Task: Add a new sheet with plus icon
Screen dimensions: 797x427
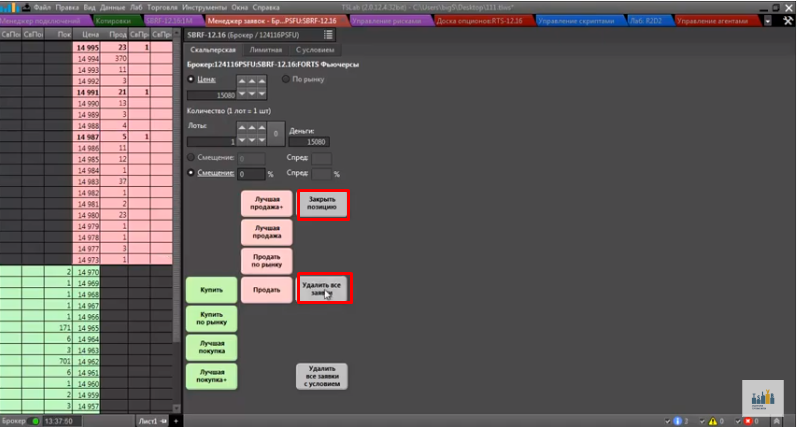Action: [175, 421]
